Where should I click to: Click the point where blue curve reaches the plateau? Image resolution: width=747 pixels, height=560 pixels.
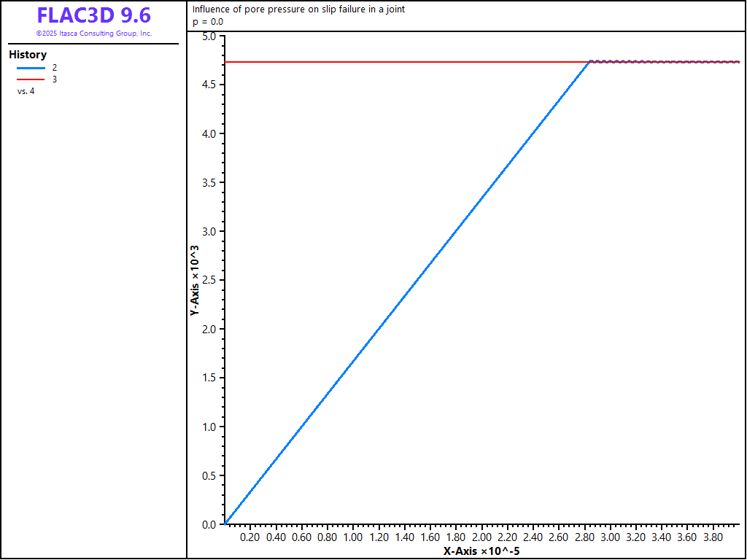coord(589,62)
